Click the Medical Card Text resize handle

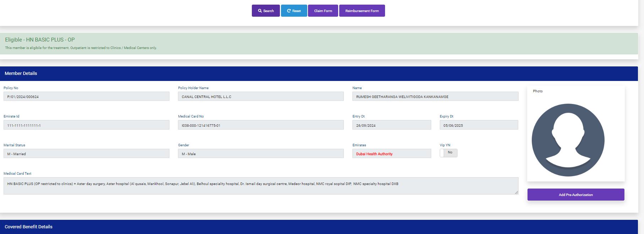coord(516,192)
